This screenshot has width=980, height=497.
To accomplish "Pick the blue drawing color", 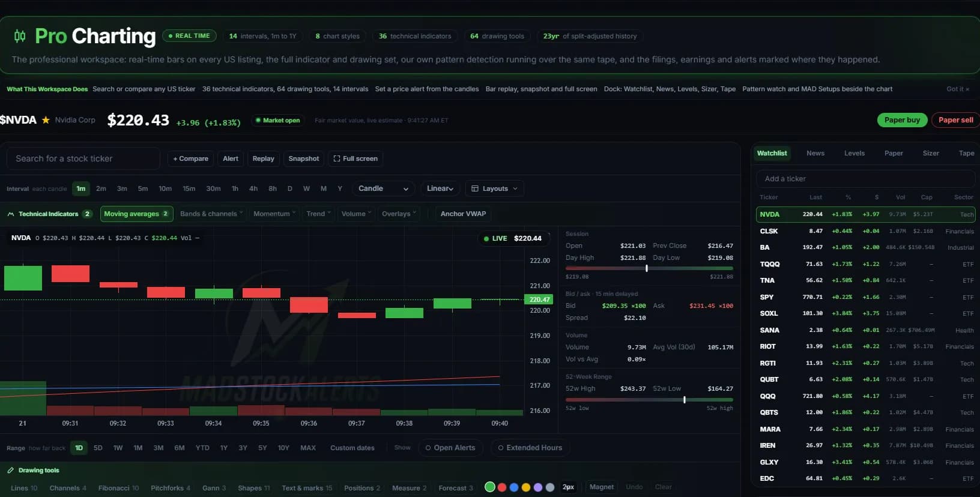I will (514, 487).
